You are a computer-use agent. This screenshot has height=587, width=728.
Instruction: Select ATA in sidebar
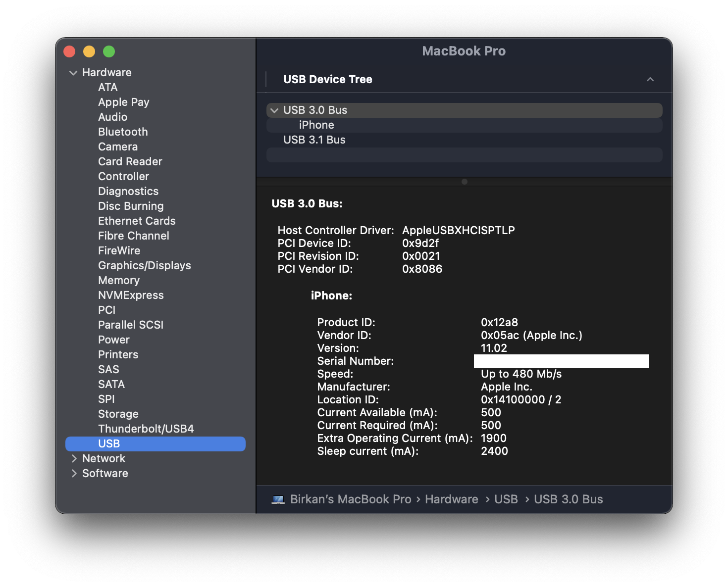108,87
